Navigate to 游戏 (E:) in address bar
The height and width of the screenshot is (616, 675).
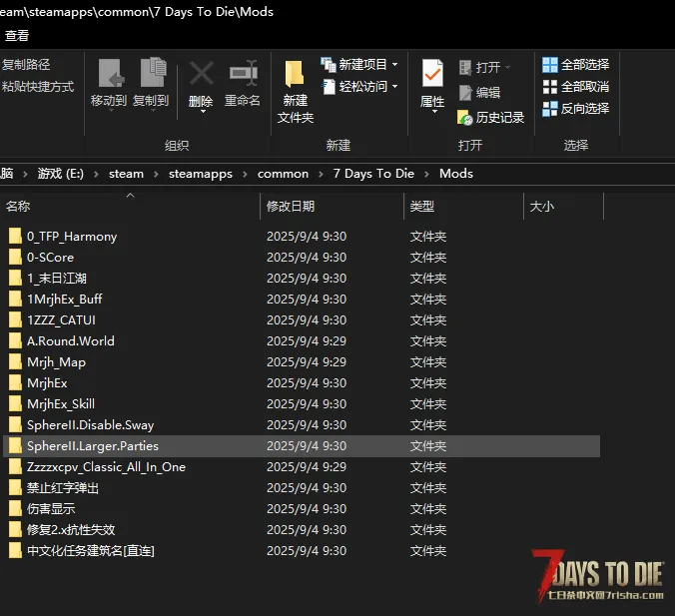tap(60, 174)
